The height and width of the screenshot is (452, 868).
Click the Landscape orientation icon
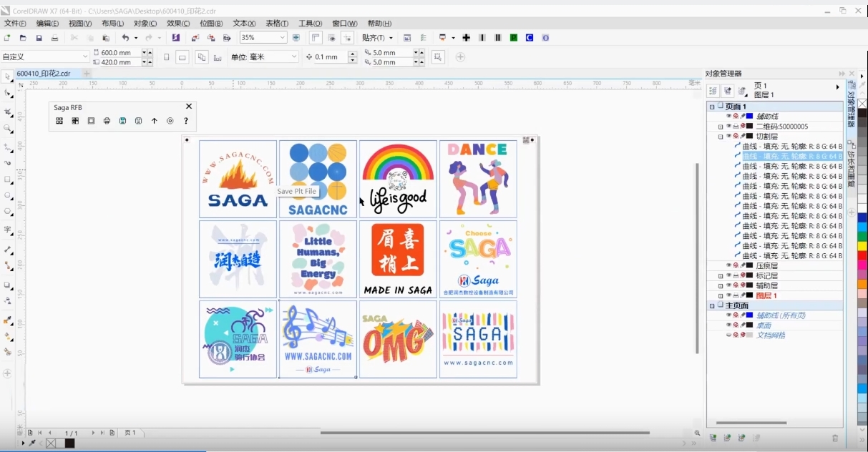click(x=182, y=57)
